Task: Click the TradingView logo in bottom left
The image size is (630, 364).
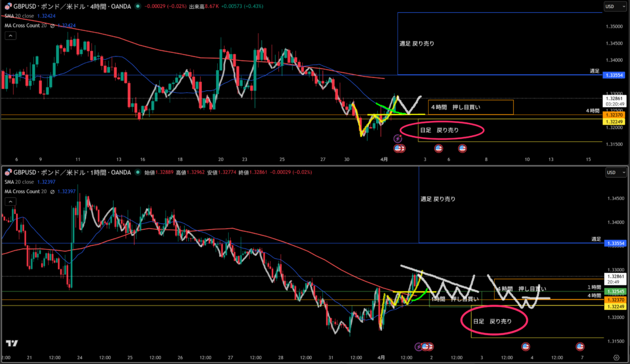Action: 11,344
